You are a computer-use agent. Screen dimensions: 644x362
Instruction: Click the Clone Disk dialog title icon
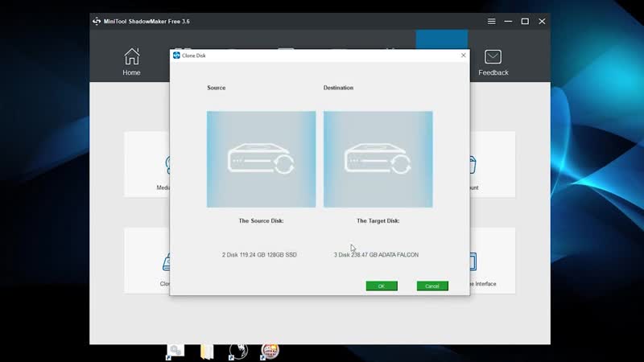(x=176, y=56)
